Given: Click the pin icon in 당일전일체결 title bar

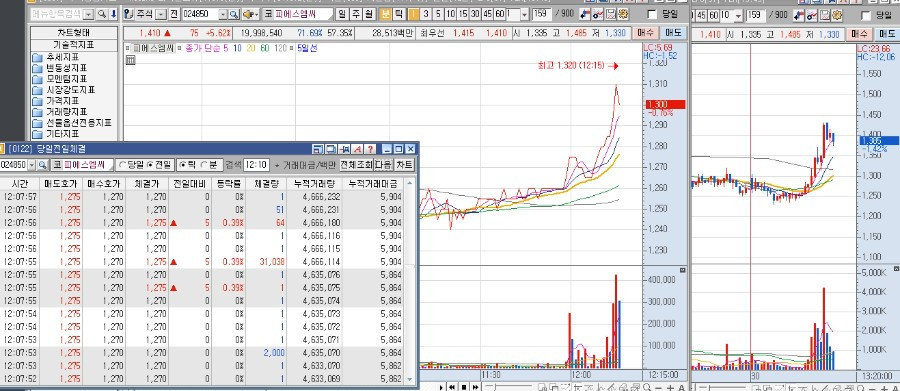Looking at the screenshot, I should coord(344,149).
